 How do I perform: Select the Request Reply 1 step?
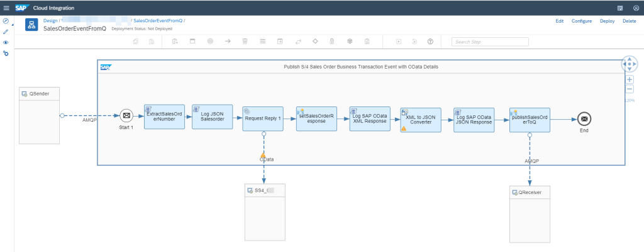pos(263,118)
